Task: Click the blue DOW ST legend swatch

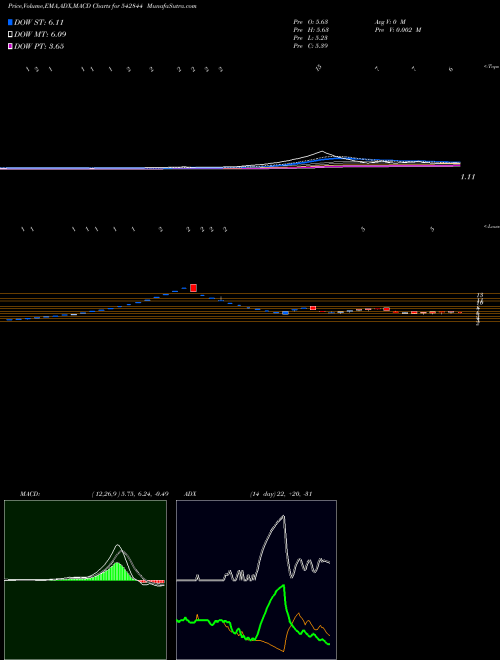Action: point(11,22)
